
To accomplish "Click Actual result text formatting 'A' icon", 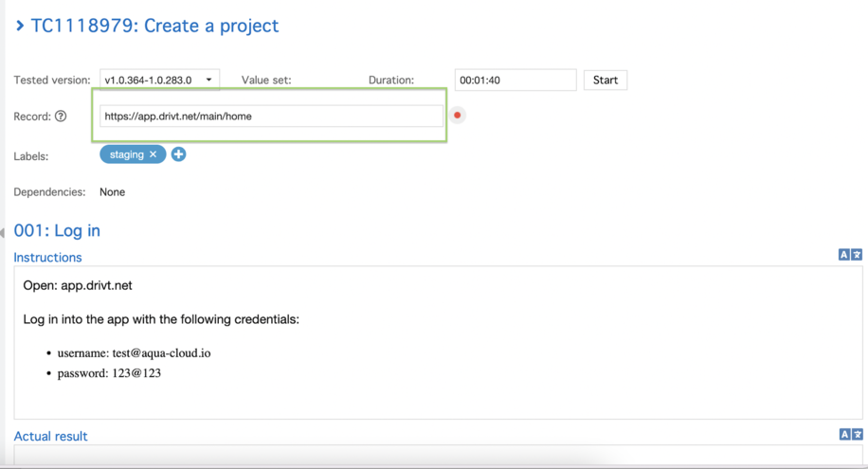I will pyautogui.click(x=843, y=434).
